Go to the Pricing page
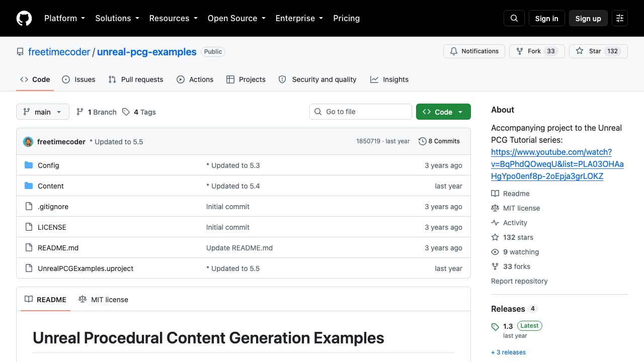Viewport: 644px width, 362px height. coord(347,18)
